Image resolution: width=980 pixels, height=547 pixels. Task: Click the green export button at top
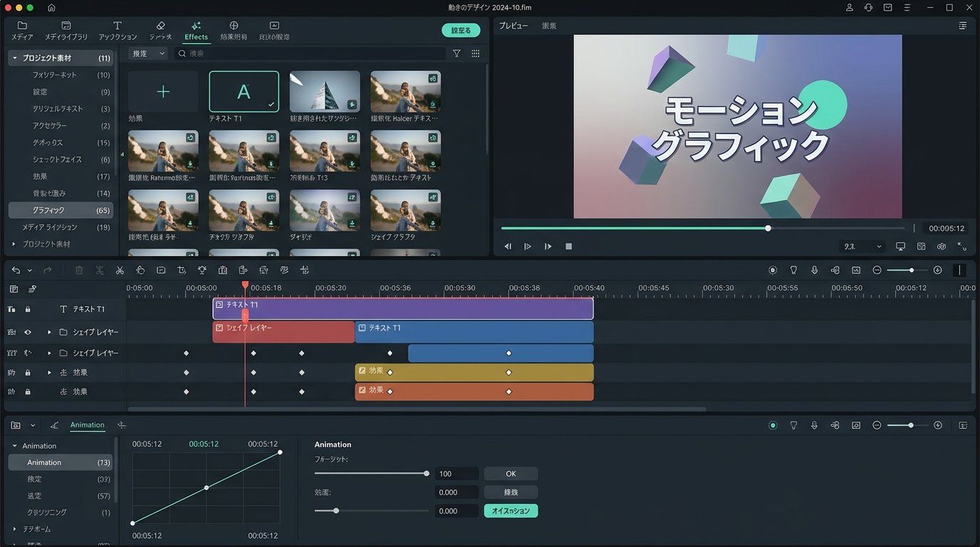pos(461,31)
